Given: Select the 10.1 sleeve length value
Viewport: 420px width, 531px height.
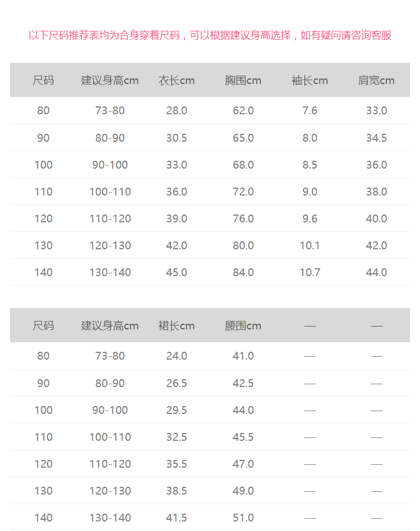Looking at the screenshot, I should 310,245.
